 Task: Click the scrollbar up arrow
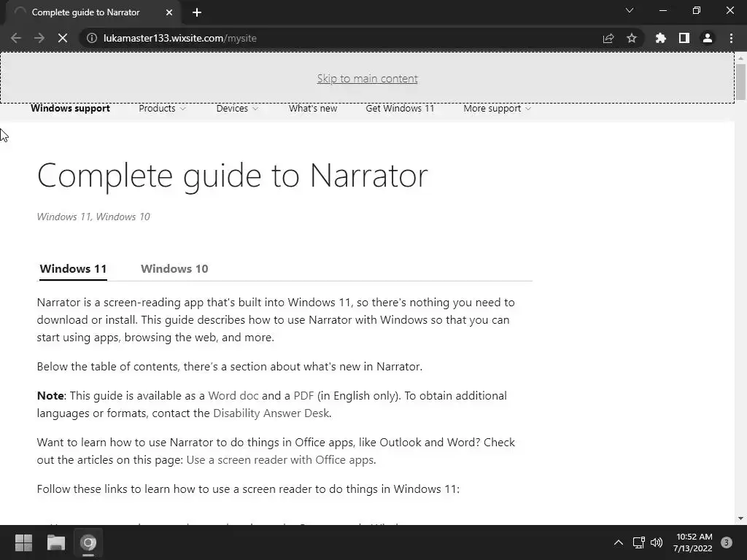(740, 58)
